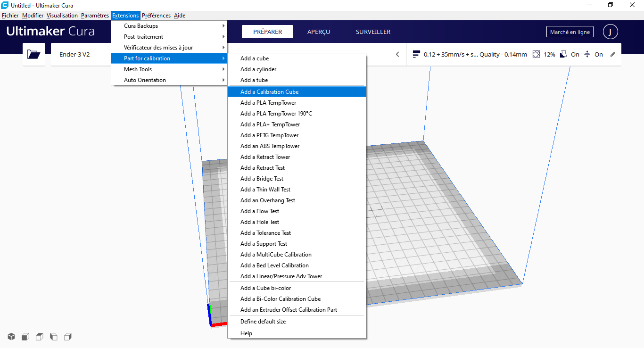Viewport: 644px width, 348px height.
Task: Switch to top view orientation icon
Action: 40,337
